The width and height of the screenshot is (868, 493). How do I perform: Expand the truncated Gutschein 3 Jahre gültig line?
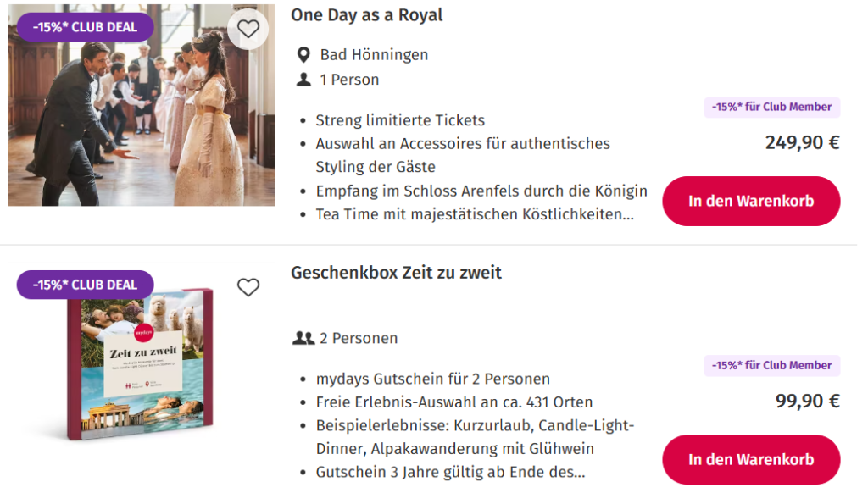coord(450,472)
